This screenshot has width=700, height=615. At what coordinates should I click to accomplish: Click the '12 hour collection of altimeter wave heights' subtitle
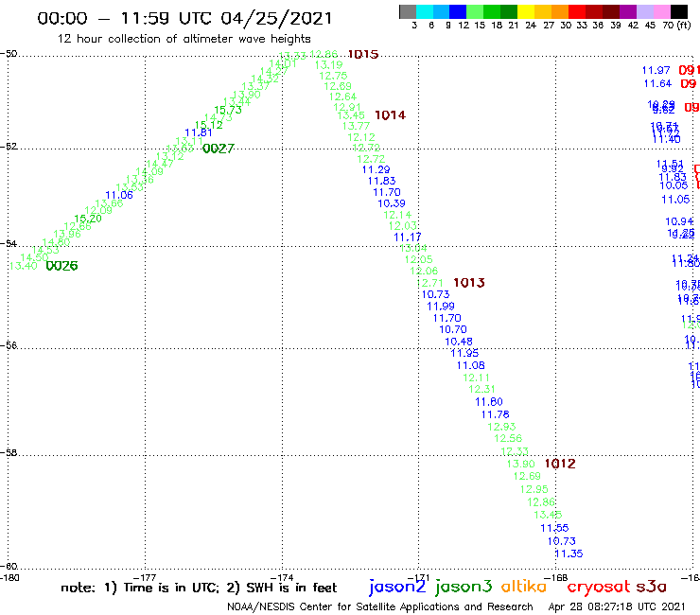click(184, 39)
